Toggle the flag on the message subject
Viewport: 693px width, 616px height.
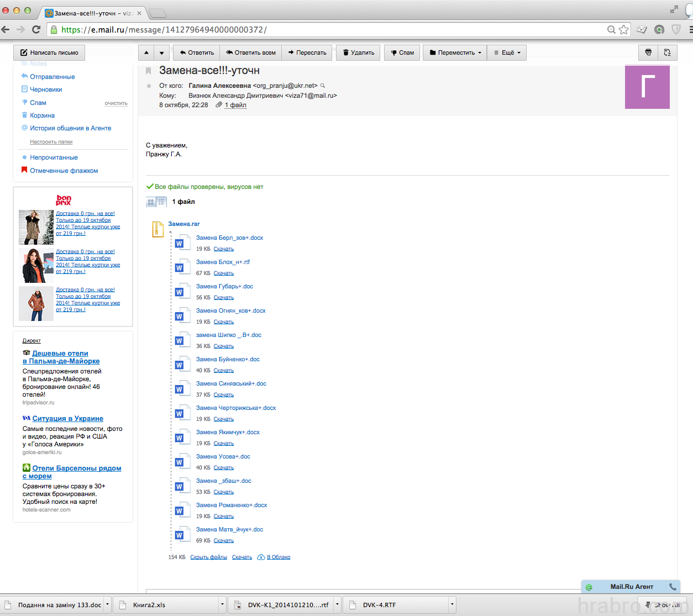[148, 71]
